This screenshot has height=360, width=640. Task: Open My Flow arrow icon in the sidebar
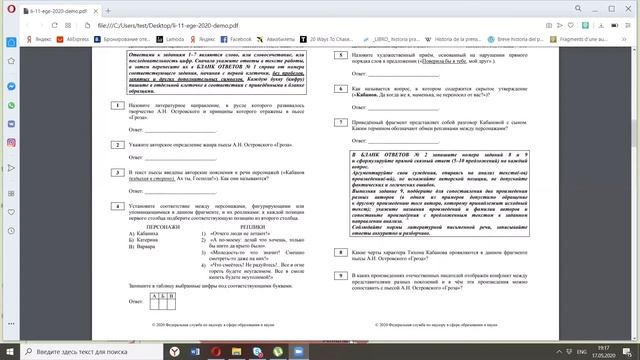[x=11, y=168]
